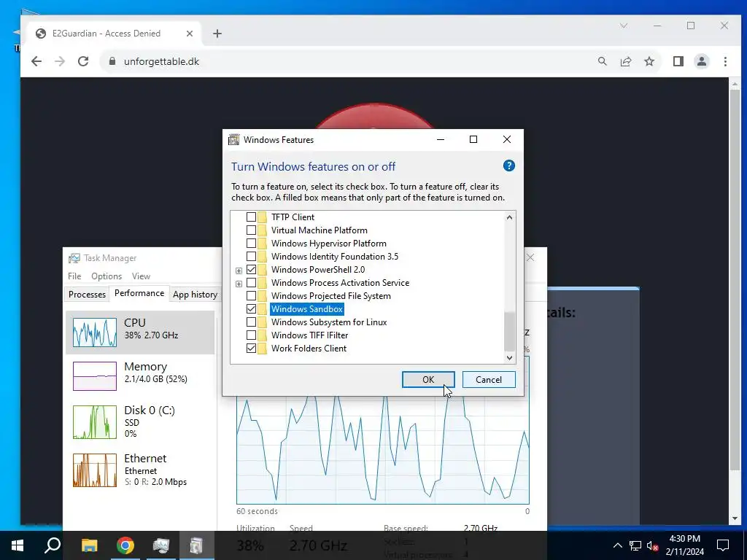Reload the unforgettable.dk page
The height and width of the screenshot is (560, 747).
83,61
